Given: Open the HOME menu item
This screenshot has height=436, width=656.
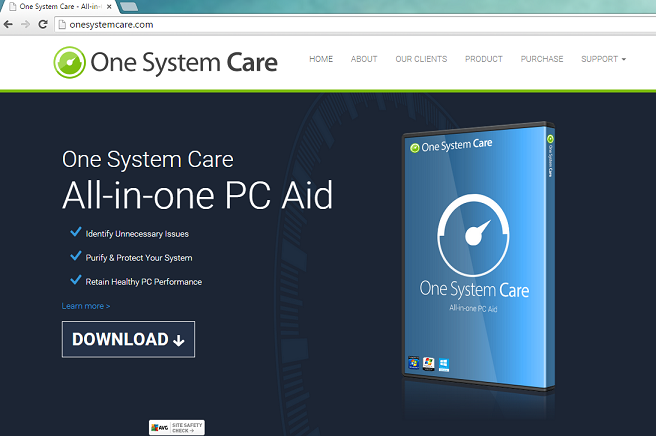Looking at the screenshot, I should coord(321,59).
